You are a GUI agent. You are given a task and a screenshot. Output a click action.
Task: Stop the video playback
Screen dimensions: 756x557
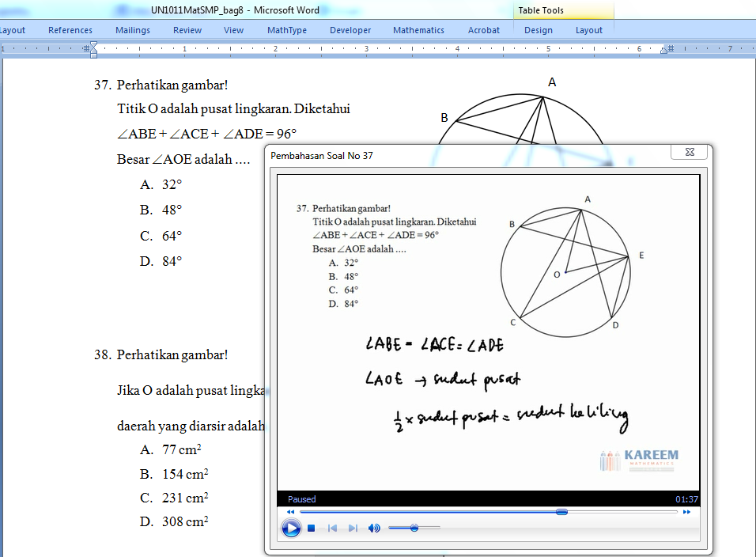(312, 529)
